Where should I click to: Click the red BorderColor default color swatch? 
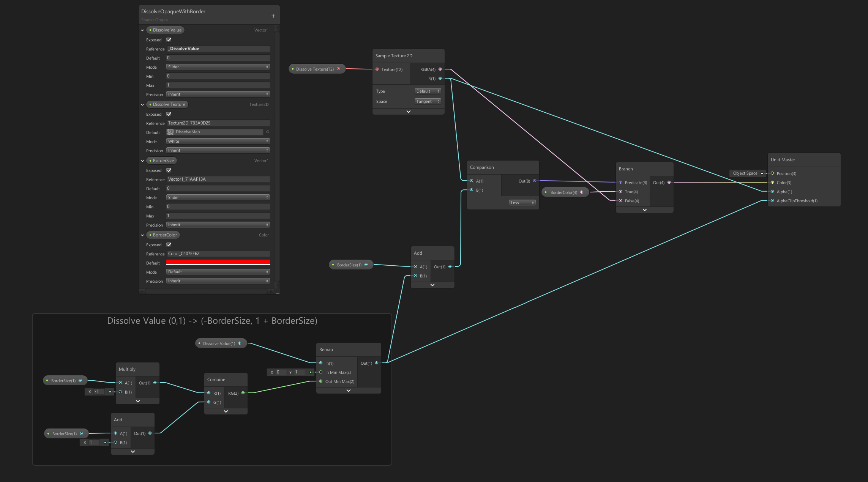pyautogui.click(x=218, y=263)
